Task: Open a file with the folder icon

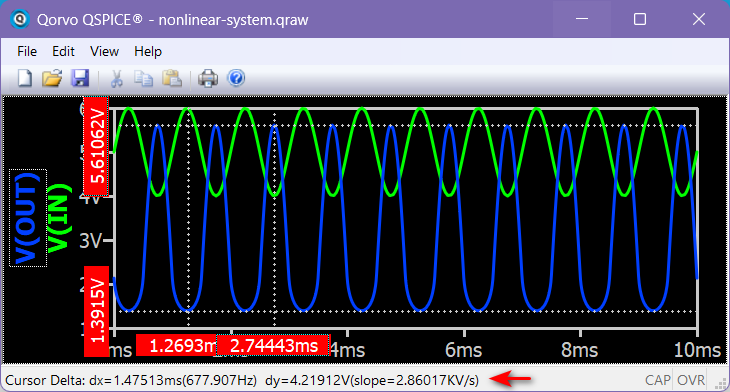Action: click(x=52, y=78)
